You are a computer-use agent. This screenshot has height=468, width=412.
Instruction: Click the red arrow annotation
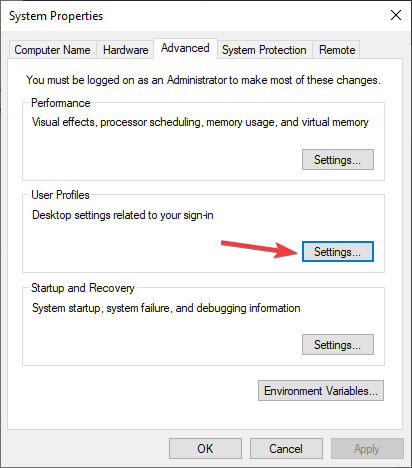tap(259, 249)
